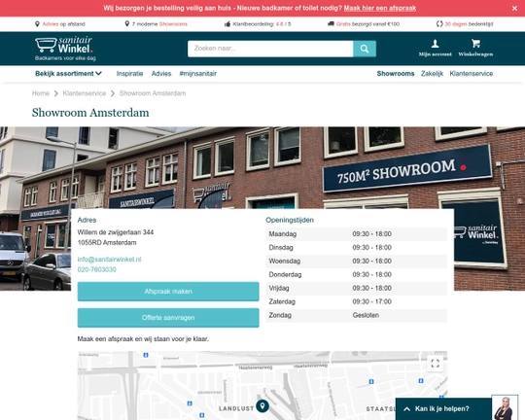Click the thumbs-up Klantbeoordeling icon

(227, 23)
